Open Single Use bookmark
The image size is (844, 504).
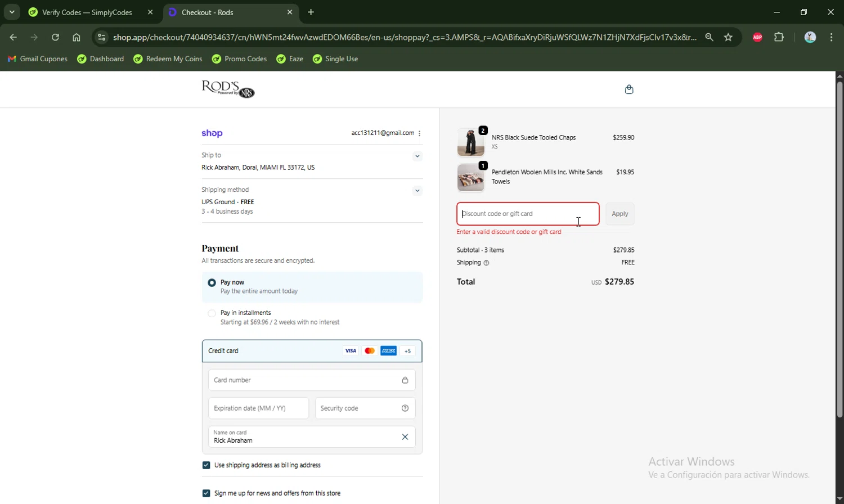(x=335, y=59)
